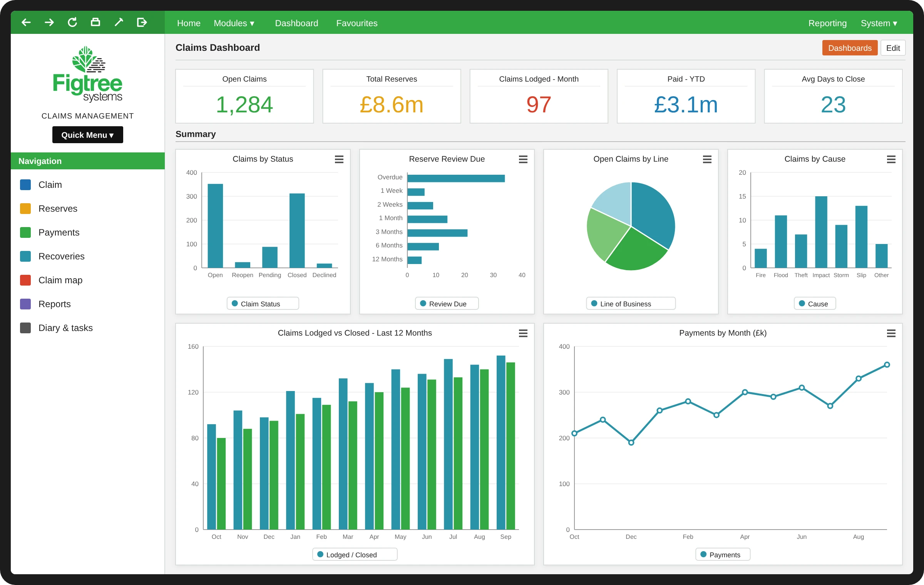Click the Open Claims 1,284 tile
This screenshot has width=924, height=585.
coord(244,96)
